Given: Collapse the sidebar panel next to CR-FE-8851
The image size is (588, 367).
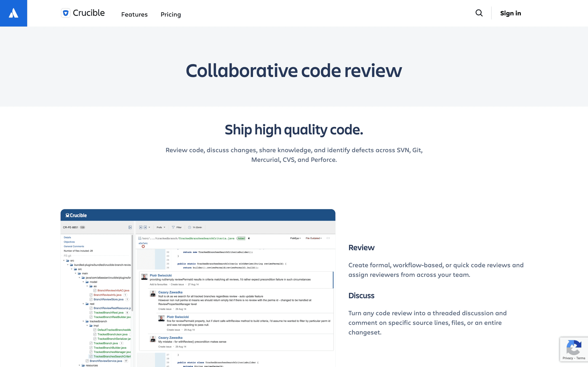Looking at the screenshot, I should click(130, 227).
